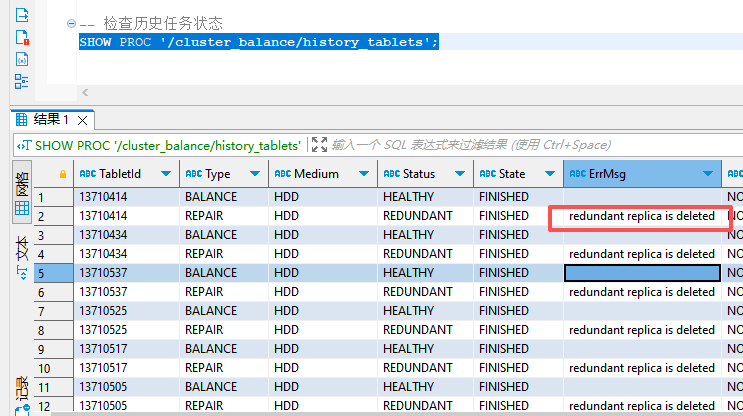Select row number 8 header
This screenshot has height=416, width=743.
point(41,330)
